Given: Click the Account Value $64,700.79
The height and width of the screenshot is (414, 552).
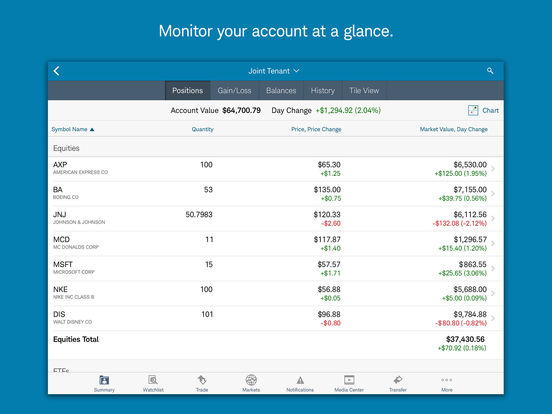Looking at the screenshot, I should [215, 110].
